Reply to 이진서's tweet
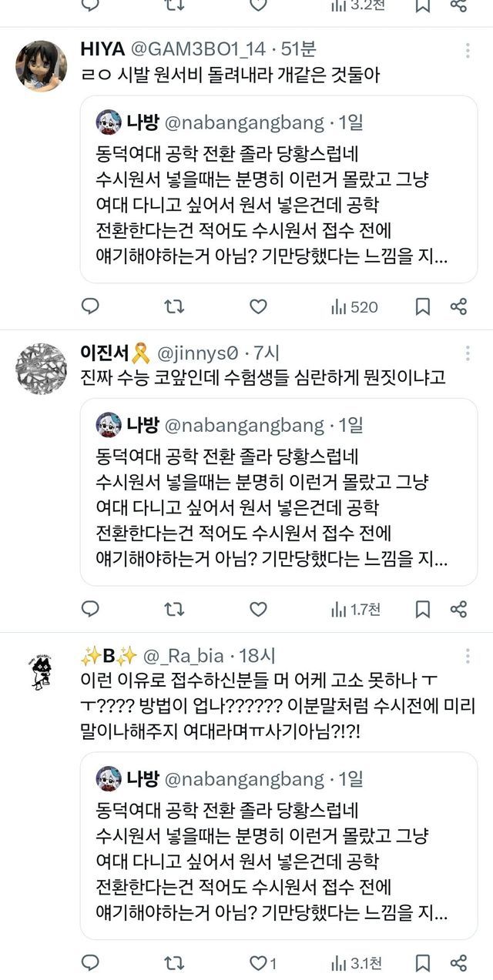This screenshot has width=493, height=980. point(90,610)
